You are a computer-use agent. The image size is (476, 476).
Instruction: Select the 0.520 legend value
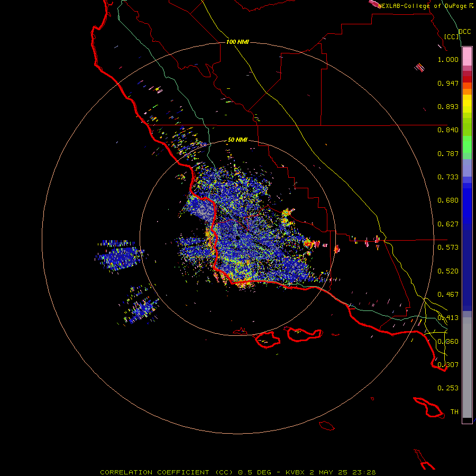[x=448, y=271]
